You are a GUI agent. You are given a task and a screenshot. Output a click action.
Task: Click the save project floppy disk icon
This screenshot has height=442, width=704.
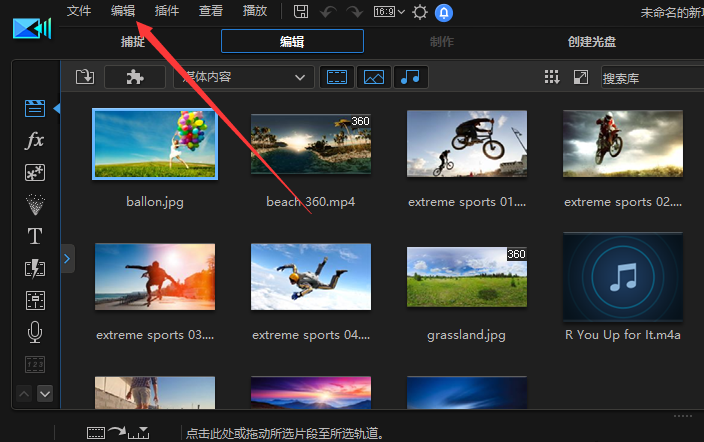tap(302, 12)
